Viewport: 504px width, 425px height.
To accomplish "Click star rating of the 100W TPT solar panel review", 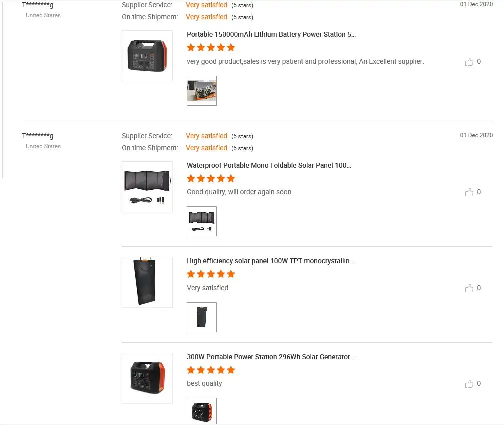I will click(211, 274).
